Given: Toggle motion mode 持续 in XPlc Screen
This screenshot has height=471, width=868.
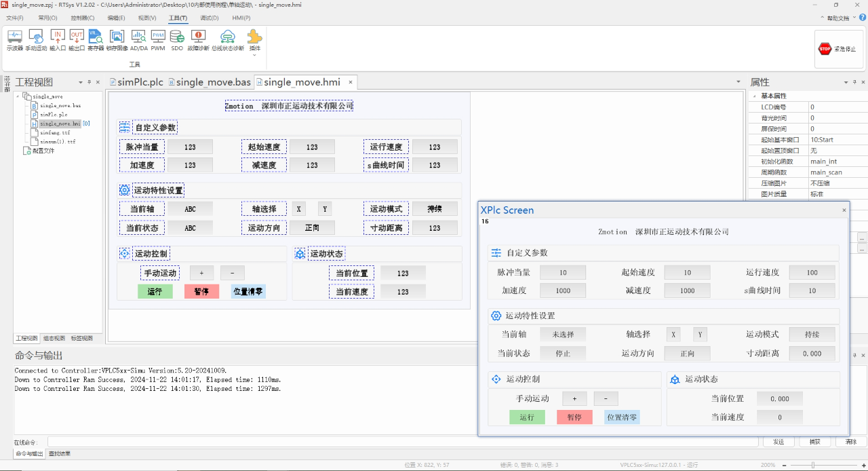Looking at the screenshot, I should 812,335.
